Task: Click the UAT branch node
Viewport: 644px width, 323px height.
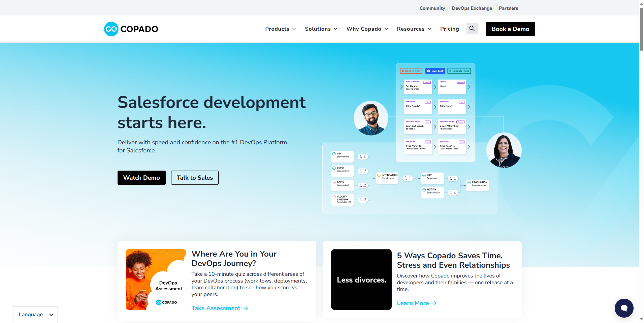Action: [x=432, y=178]
